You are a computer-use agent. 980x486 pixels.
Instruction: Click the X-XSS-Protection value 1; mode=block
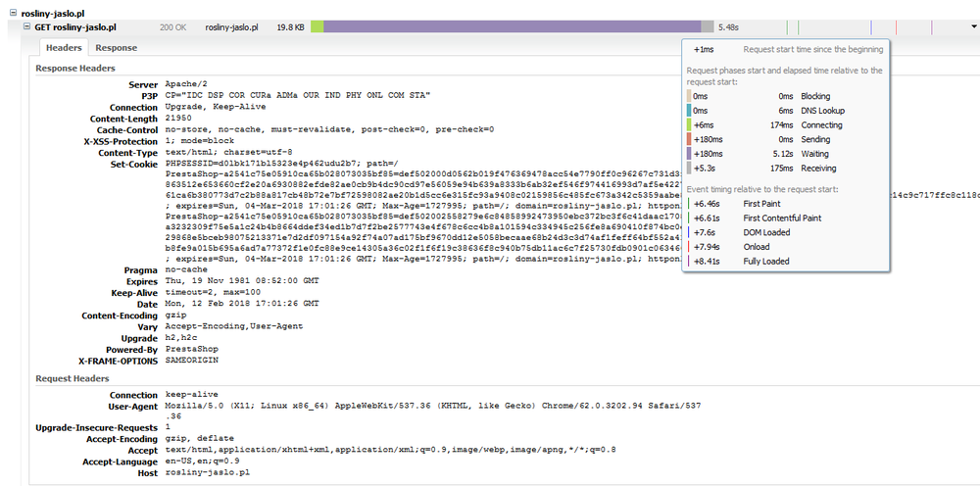[x=199, y=141]
